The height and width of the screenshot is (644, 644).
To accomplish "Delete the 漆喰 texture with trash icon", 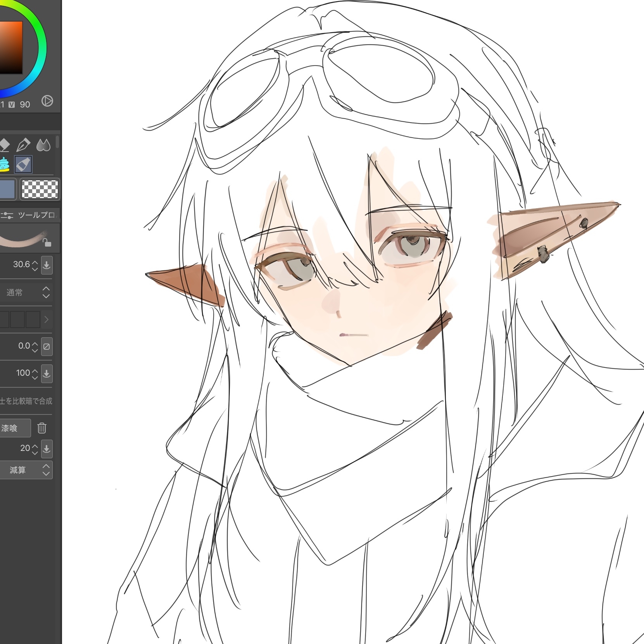I will pyautogui.click(x=42, y=428).
